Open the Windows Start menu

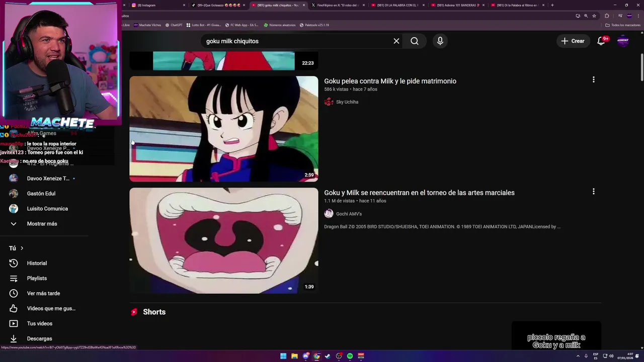click(283, 356)
